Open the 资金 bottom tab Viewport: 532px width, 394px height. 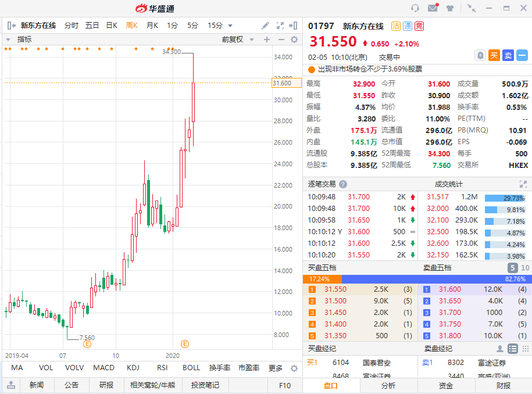pos(446,386)
